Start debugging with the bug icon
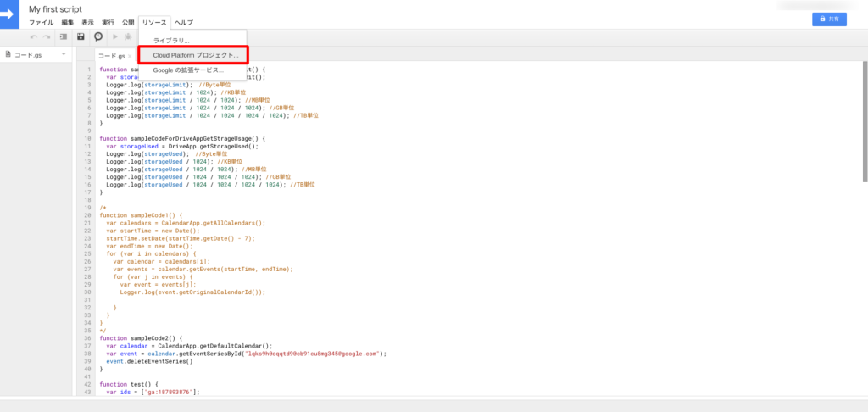This screenshot has width=868, height=412. pyautogui.click(x=128, y=36)
